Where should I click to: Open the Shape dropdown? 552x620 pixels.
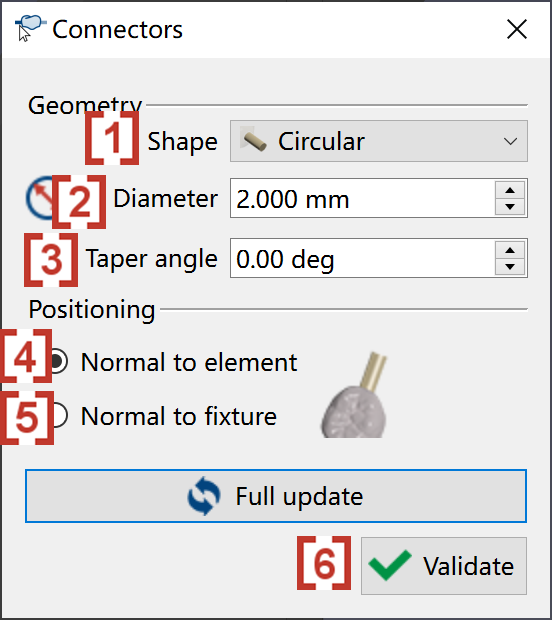379,141
